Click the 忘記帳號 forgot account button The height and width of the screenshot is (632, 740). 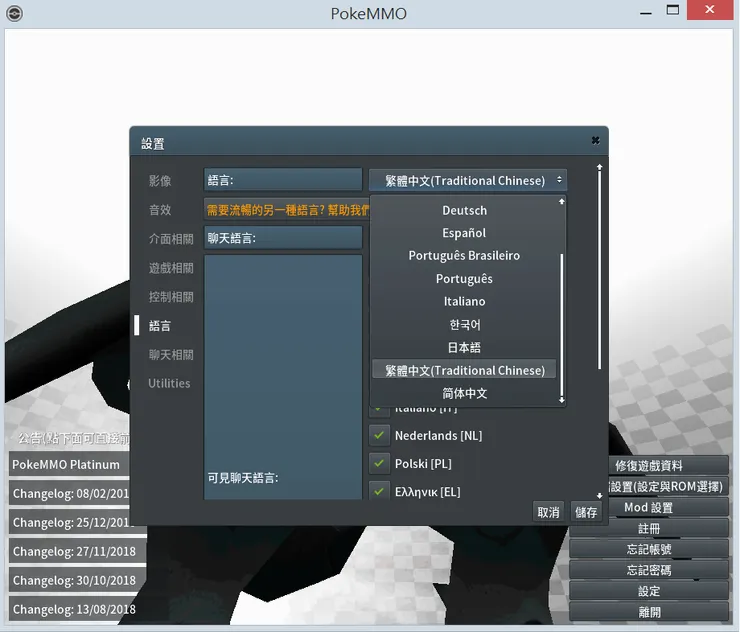tap(649, 549)
